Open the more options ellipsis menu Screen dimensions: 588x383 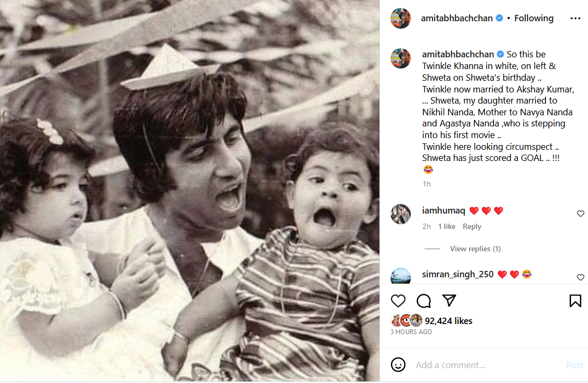point(575,18)
